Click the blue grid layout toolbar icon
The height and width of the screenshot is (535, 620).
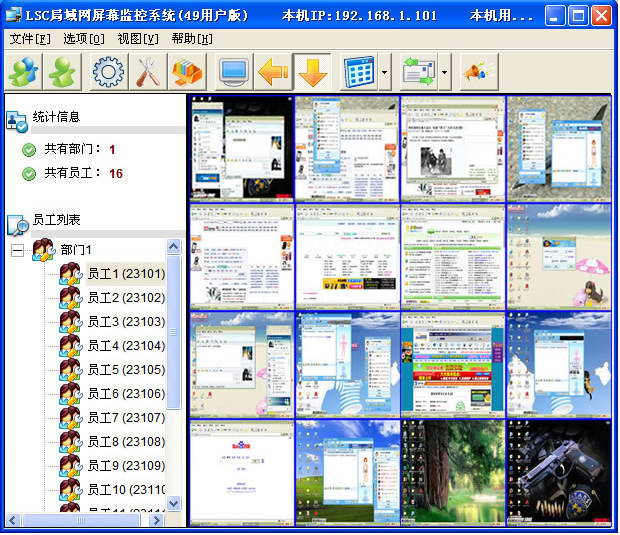click(359, 72)
